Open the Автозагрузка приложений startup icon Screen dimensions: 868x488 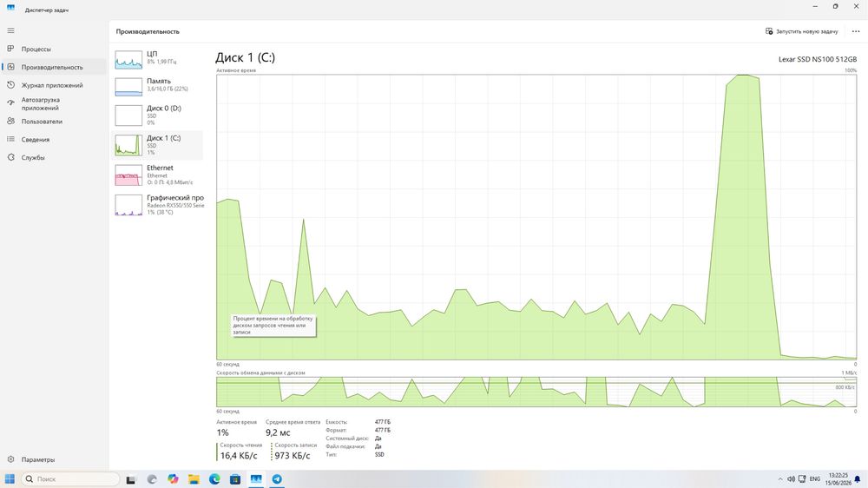click(x=10, y=103)
